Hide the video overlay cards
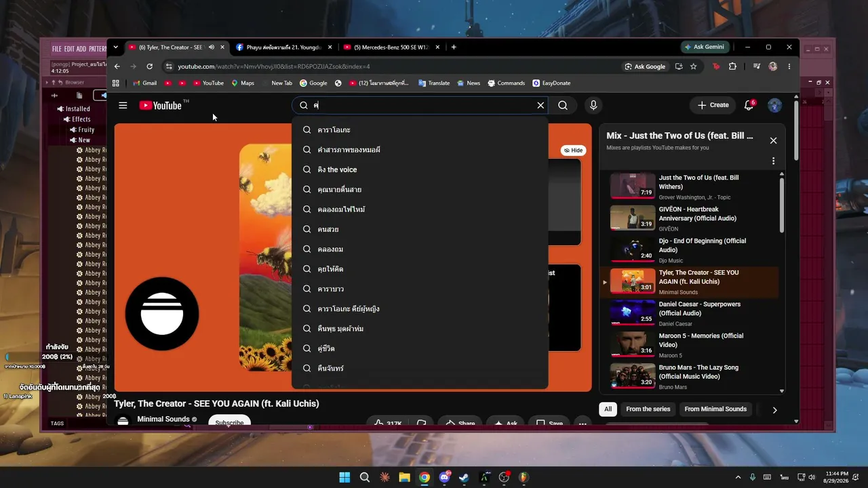This screenshot has height=488, width=868. point(573,150)
